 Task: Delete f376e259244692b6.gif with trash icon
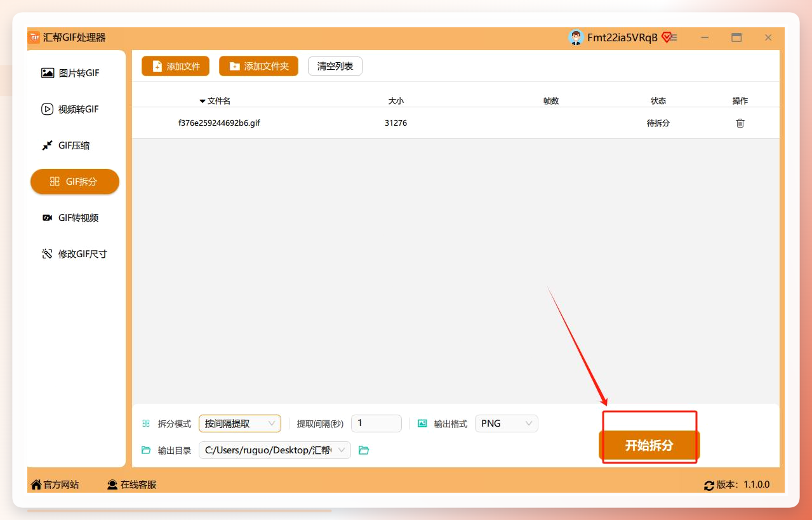pos(740,123)
